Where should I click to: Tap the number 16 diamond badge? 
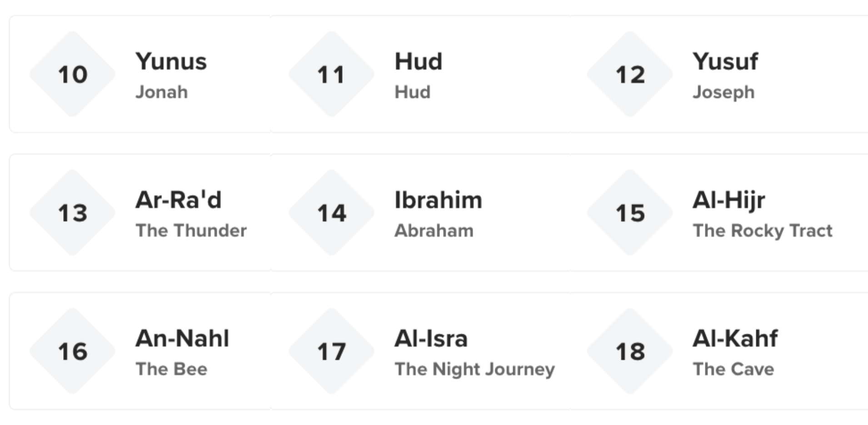tap(72, 351)
